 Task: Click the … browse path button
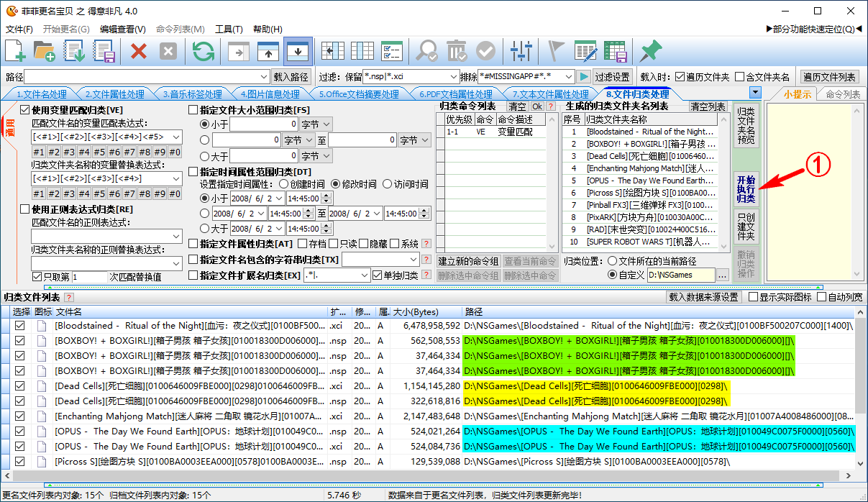click(x=723, y=275)
